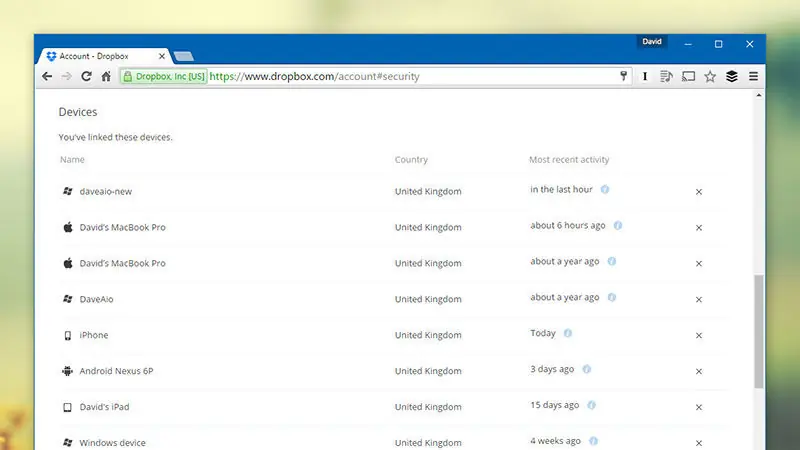Click the Country column header
This screenshot has width=800, height=450.
[411, 160]
